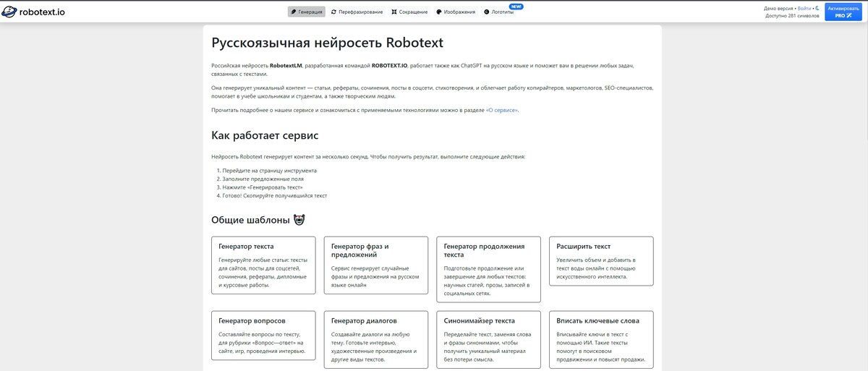Viewport: 868px width, 371px height.
Task: Click the «О сервисе» link
Action: (x=501, y=110)
